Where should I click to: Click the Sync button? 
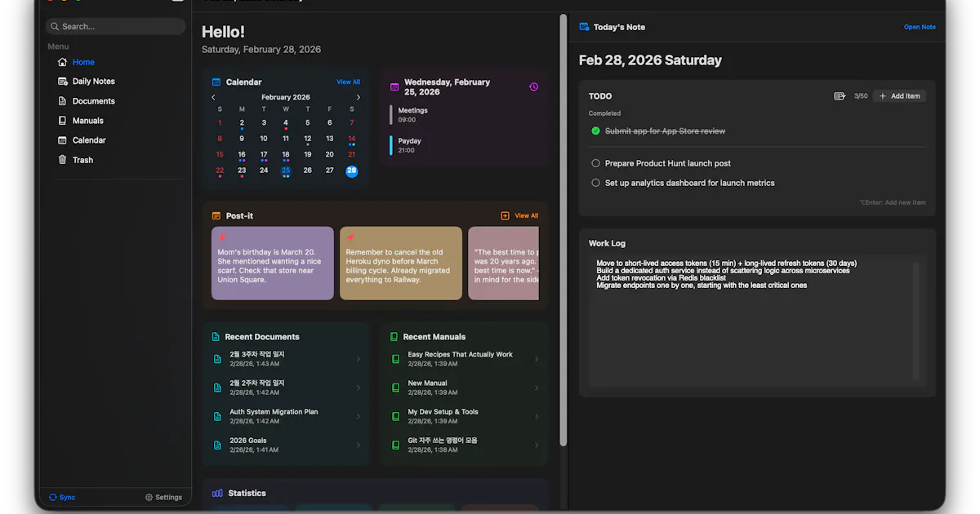[x=62, y=497]
